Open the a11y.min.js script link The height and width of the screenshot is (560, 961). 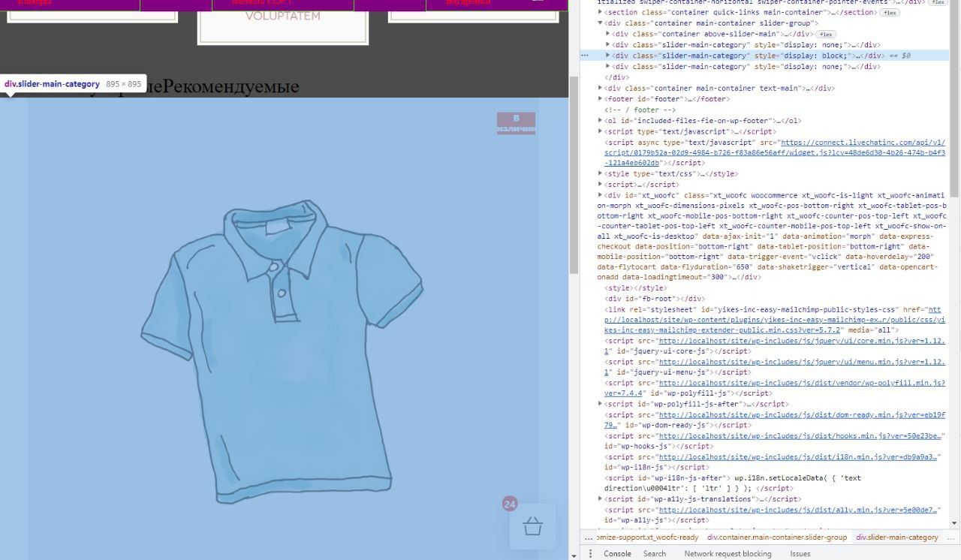point(800,510)
